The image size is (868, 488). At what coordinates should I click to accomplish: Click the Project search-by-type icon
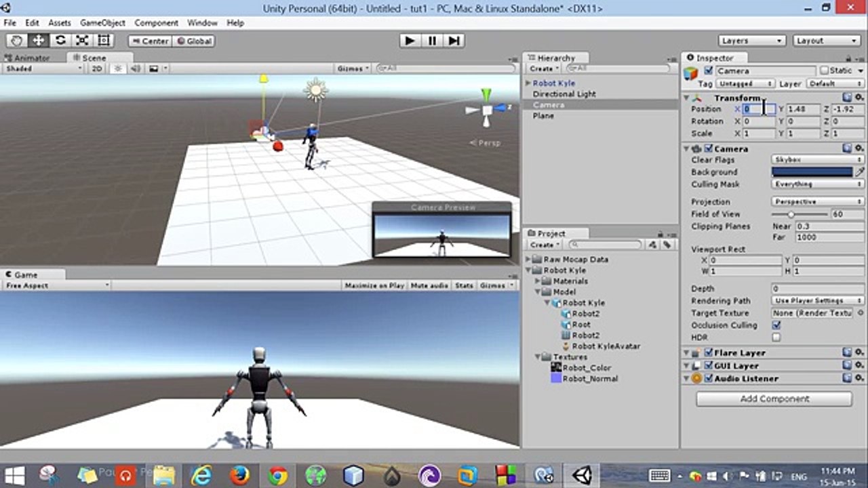point(653,245)
